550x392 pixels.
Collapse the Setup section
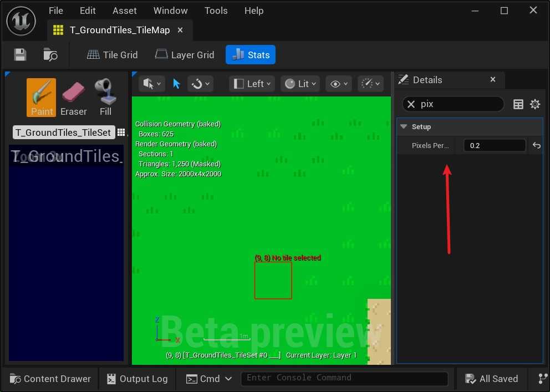click(404, 127)
